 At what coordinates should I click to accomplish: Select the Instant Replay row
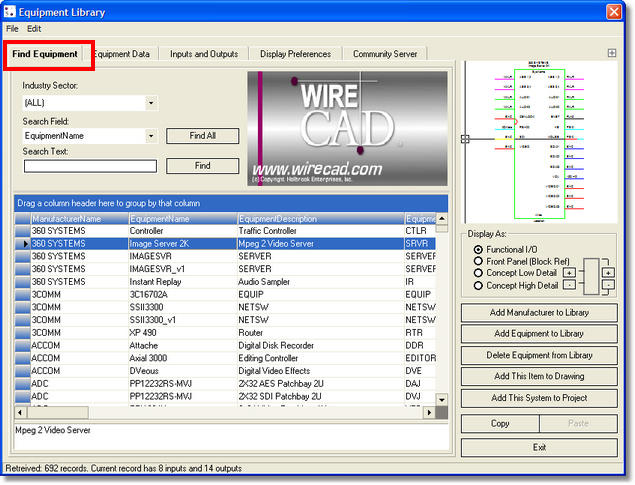point(225,282)
